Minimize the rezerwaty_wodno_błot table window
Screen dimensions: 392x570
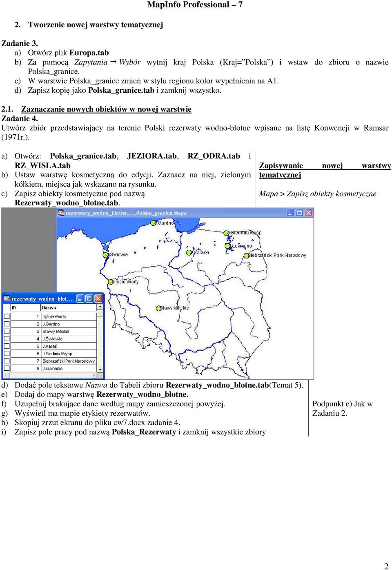click(80, 298)
